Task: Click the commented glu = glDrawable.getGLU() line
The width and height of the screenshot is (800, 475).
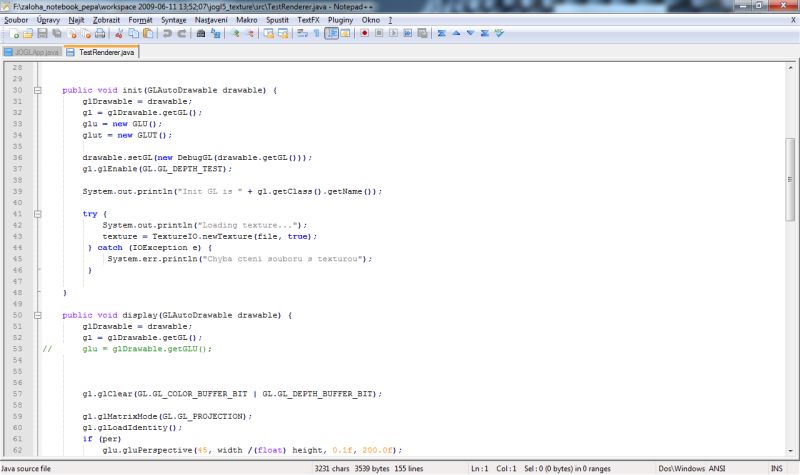Action: click(x=147, y=349)
